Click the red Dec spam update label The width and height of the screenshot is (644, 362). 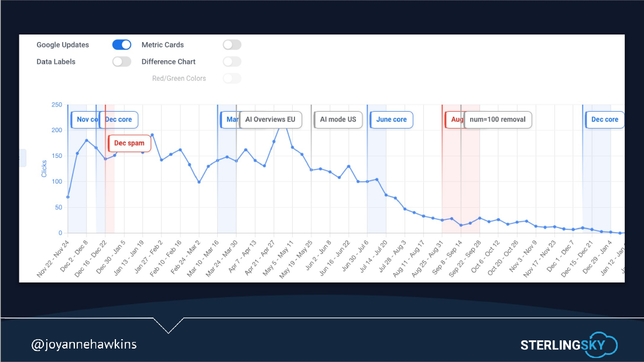click(x=129, y=143)
